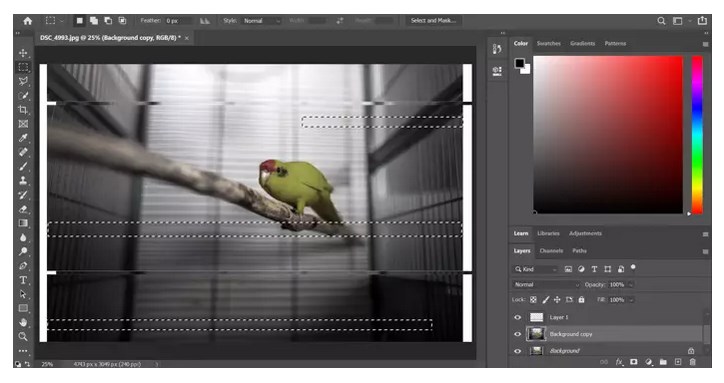
Task: Create a new layer group folder
Action: pos(663,362)
